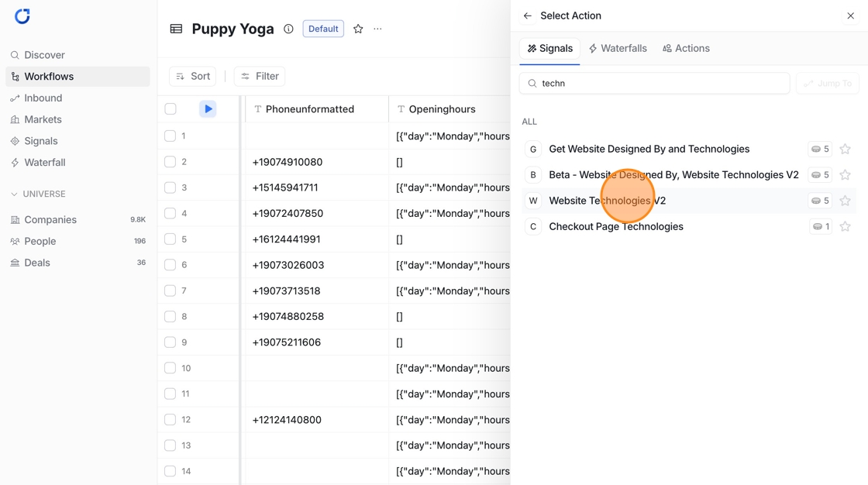Image resolution: width=868 pixels, height=485 pixels.
Task: Open the more options ellipsis menu
Action: (377, 29)
